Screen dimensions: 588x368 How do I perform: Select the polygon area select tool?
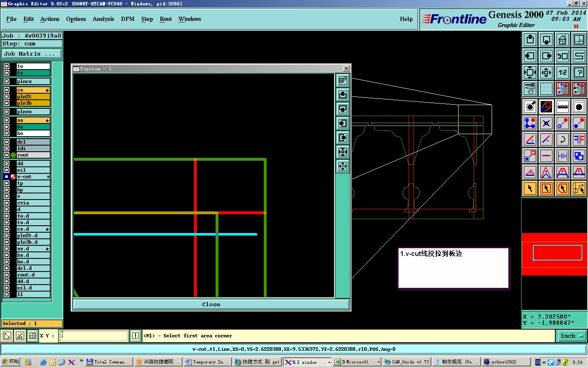coord(563,188)
